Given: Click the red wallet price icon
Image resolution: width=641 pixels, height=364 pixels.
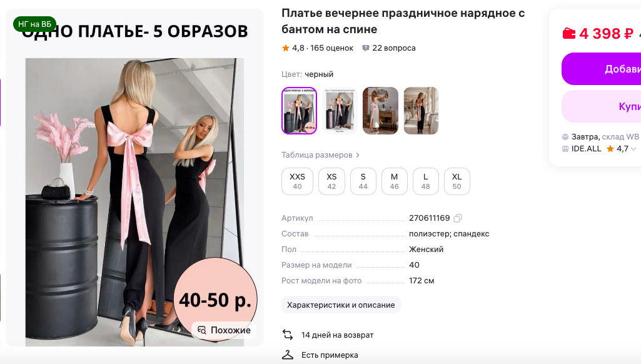Looking at the screenshot, I should coord(568,33).
